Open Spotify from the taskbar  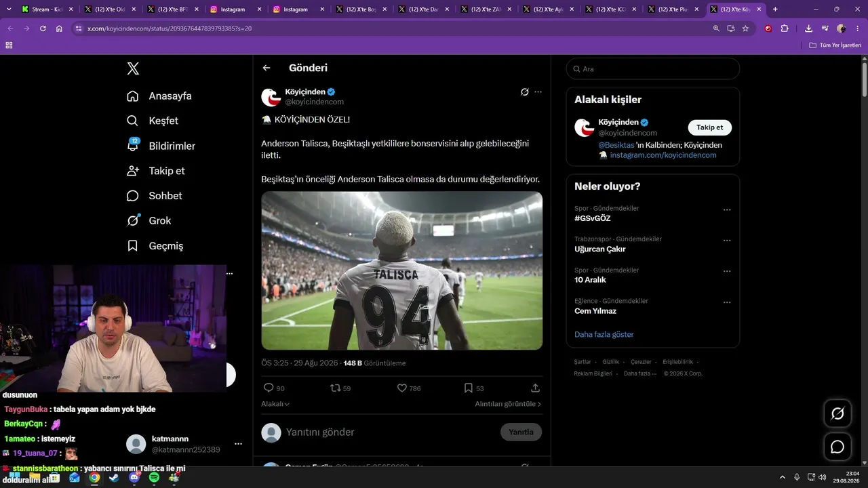[154, 478]
